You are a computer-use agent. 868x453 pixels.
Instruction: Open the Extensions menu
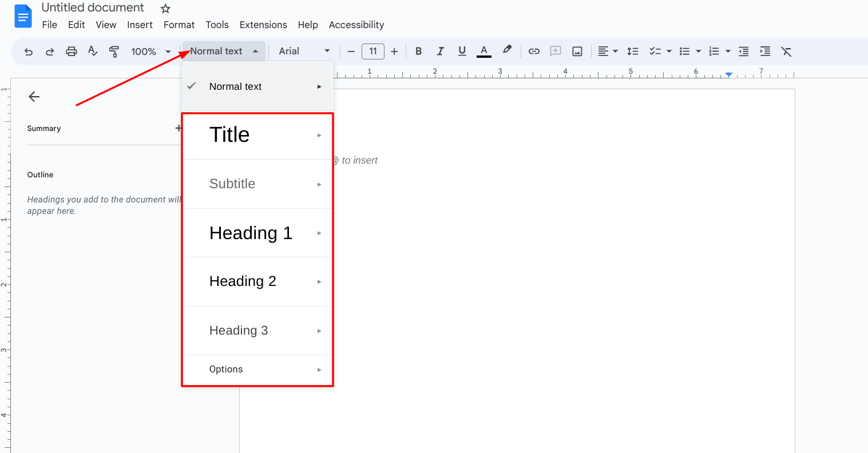[263, 25]
